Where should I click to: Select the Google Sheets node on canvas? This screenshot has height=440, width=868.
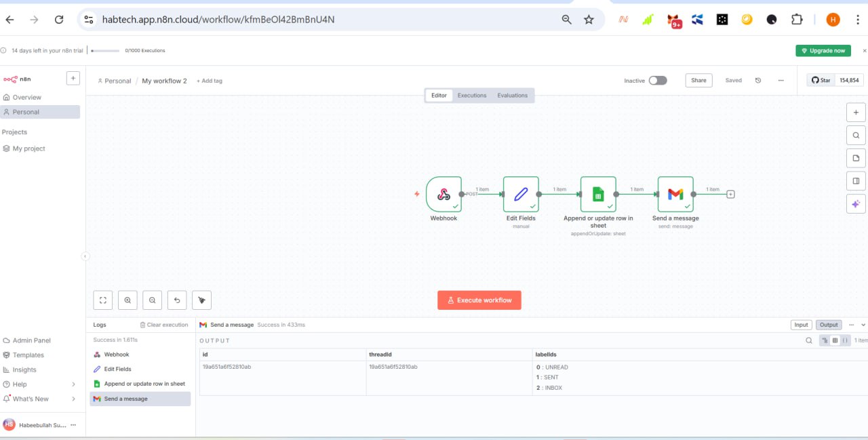[x=598, y=195]
